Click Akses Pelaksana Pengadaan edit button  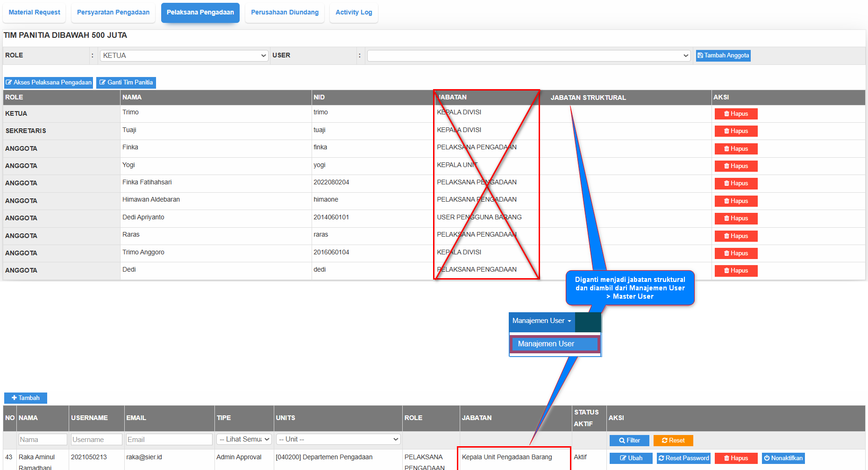tap(49, 83)
